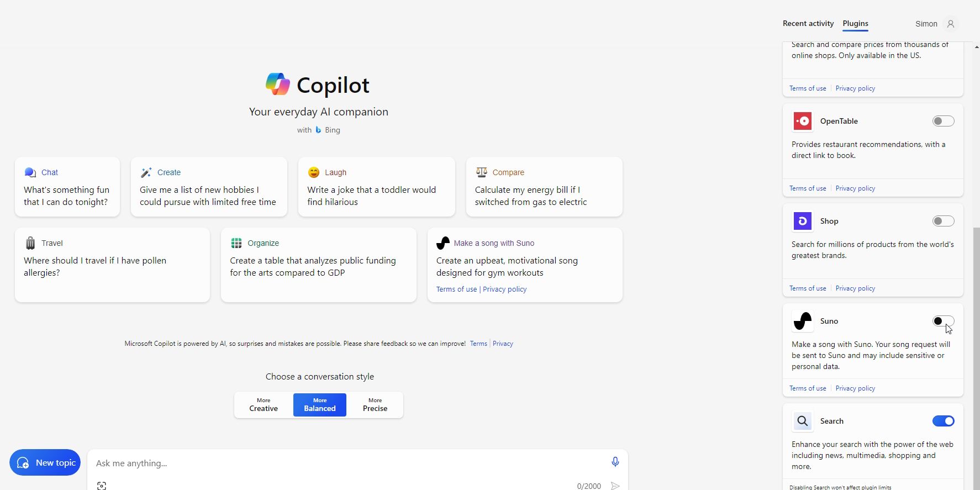
Task: Open visual search with the camera icon
Action: tap(102, 485)
